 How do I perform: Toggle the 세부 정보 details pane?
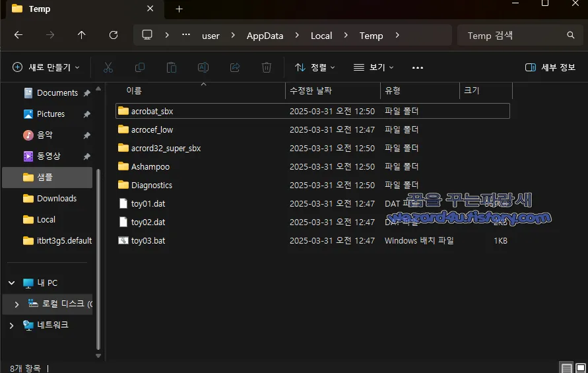click(550, 67)
